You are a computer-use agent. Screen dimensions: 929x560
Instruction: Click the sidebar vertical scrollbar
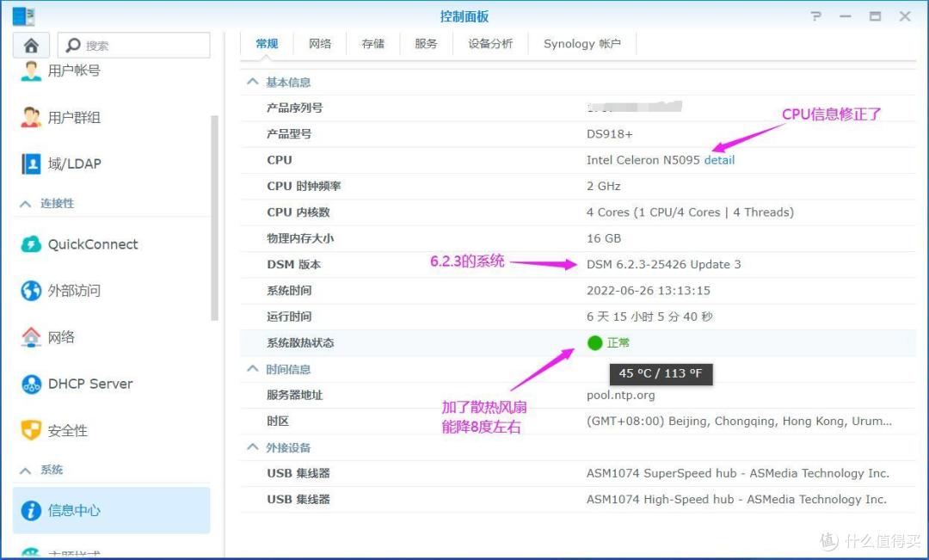[x=214, y=218]
